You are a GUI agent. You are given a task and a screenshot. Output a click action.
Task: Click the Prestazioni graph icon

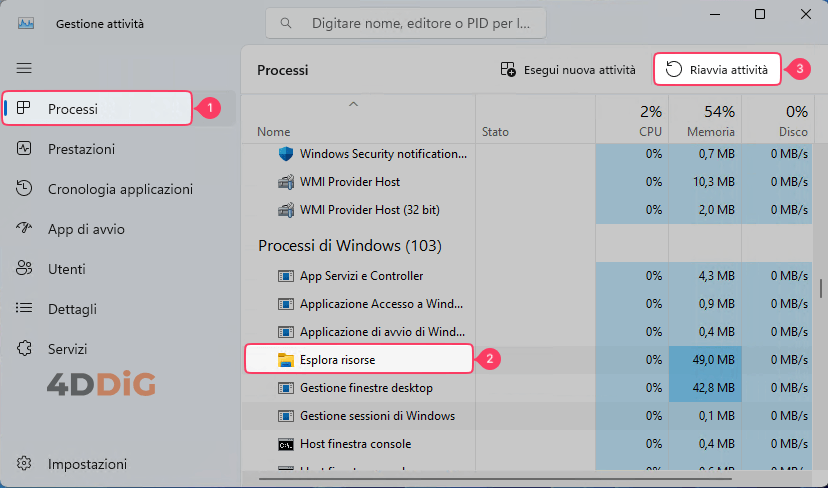24,148
